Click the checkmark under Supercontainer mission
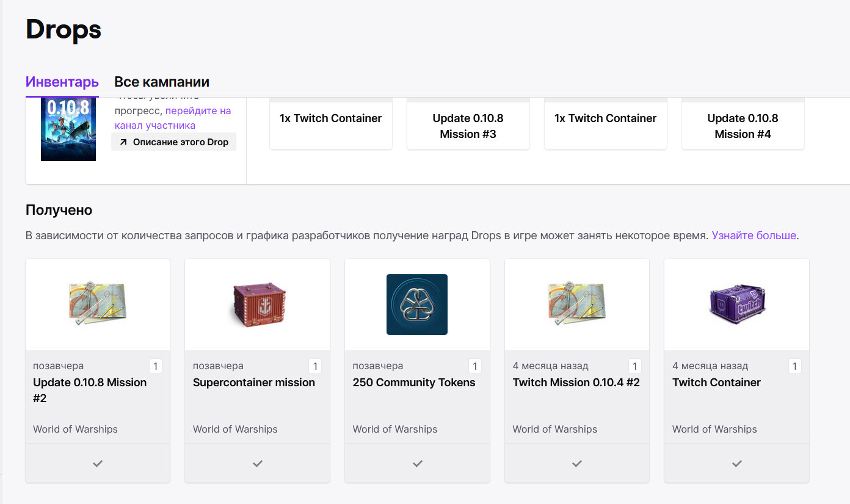This screenshot has height=504, width=850. pos(258,464)
